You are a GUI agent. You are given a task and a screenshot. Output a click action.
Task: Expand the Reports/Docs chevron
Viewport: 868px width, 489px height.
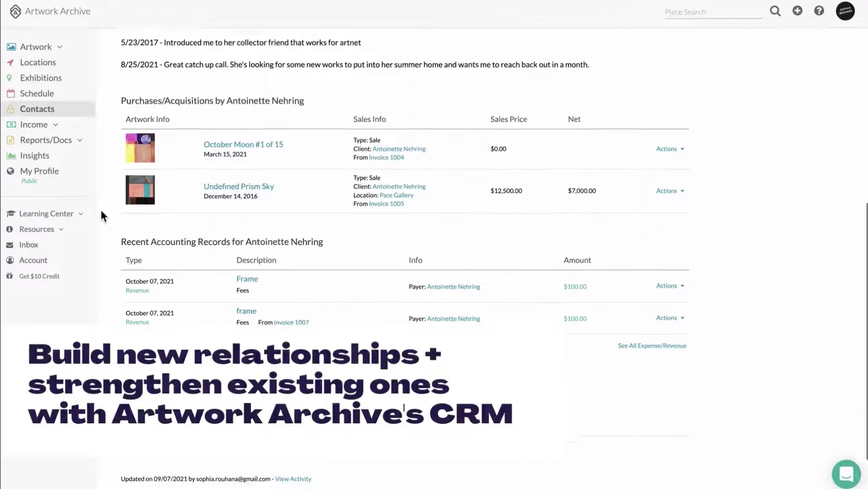(80, 140)
